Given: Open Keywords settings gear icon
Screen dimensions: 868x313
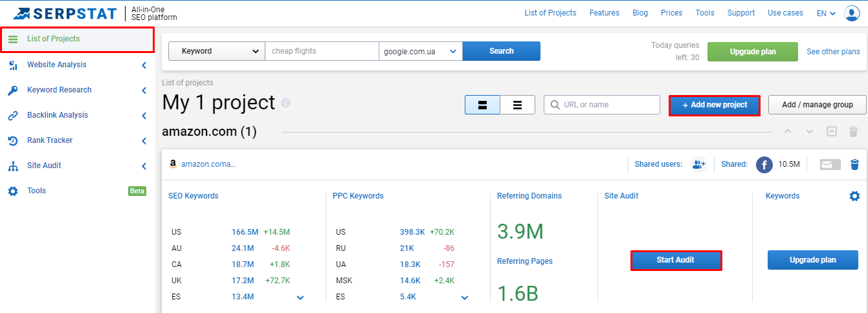Looking at the screenshot, I should [854, 196].
